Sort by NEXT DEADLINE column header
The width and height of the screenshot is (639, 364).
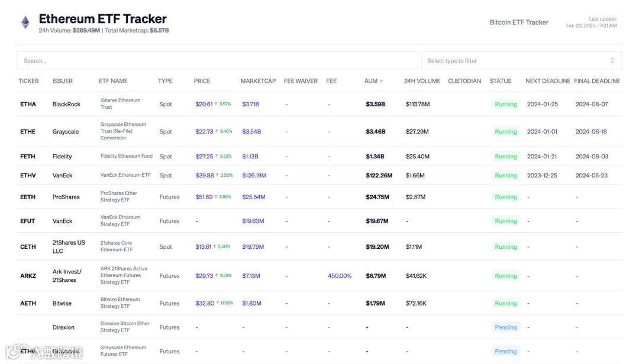pos(548,81)
